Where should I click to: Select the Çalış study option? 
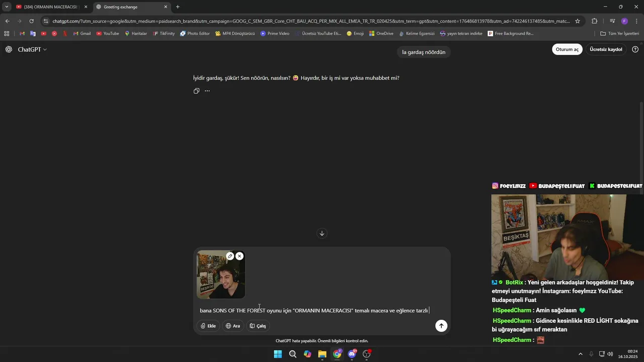click(258, 326)
